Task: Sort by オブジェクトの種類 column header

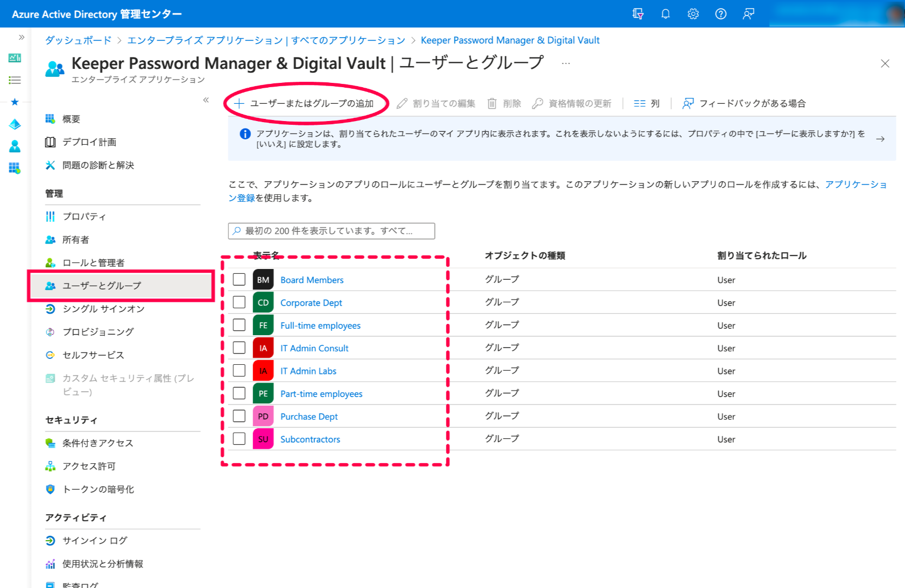Action: coord(525,256)
